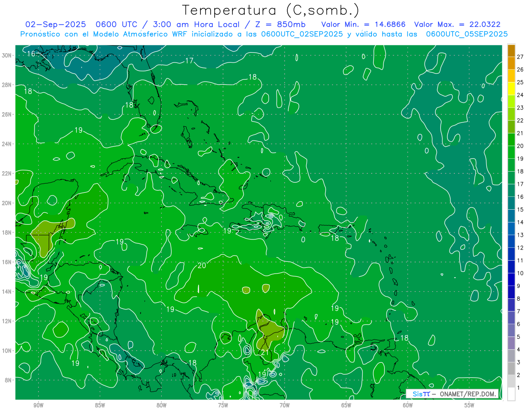This screenshot has width=532, height=411.
Task: Click the gray swatch between 3 and 4
Action: pos(511,356)
